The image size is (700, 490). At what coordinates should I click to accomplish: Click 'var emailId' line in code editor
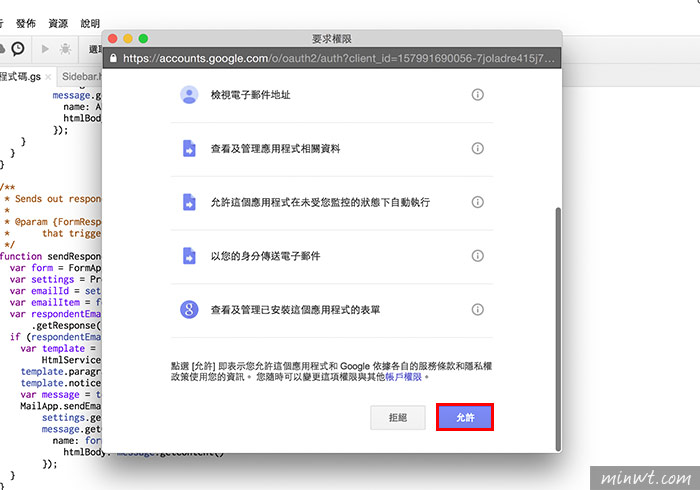tap(55, 291)
